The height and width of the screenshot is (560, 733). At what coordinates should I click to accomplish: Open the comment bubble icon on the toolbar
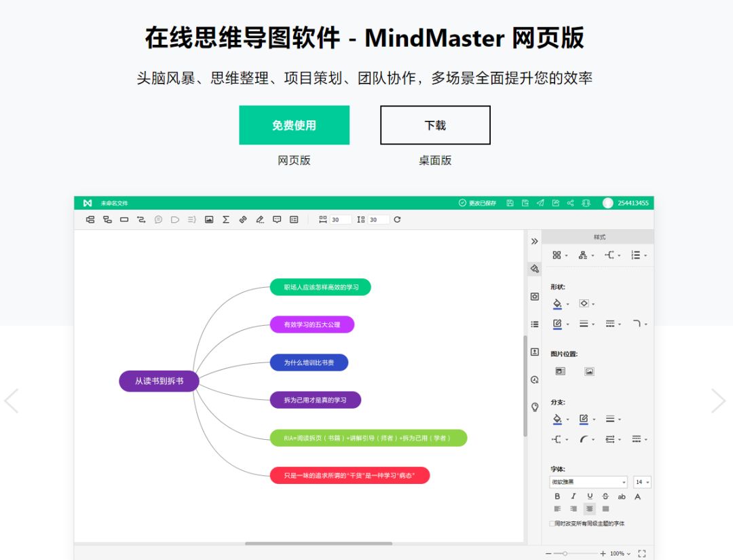pos(276,219)
